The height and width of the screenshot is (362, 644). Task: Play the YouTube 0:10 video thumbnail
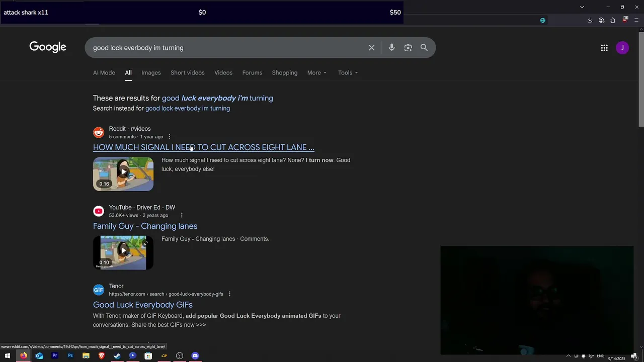[123, 252]
